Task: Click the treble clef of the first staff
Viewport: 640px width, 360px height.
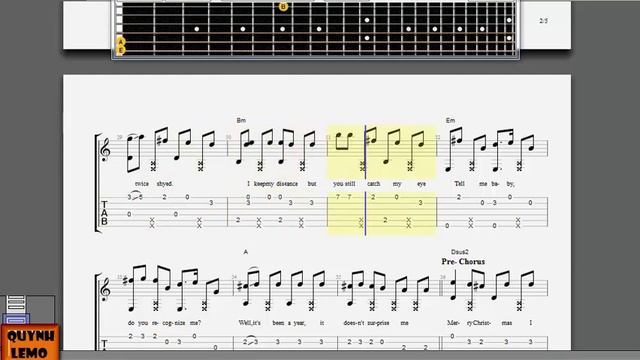Action: pos(105,150)
